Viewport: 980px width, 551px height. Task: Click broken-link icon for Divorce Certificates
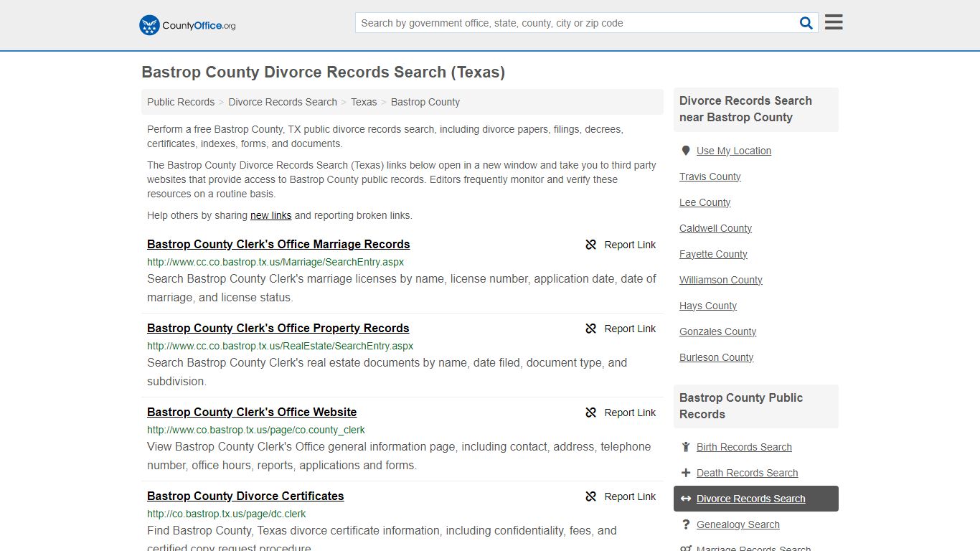[591, 496]
